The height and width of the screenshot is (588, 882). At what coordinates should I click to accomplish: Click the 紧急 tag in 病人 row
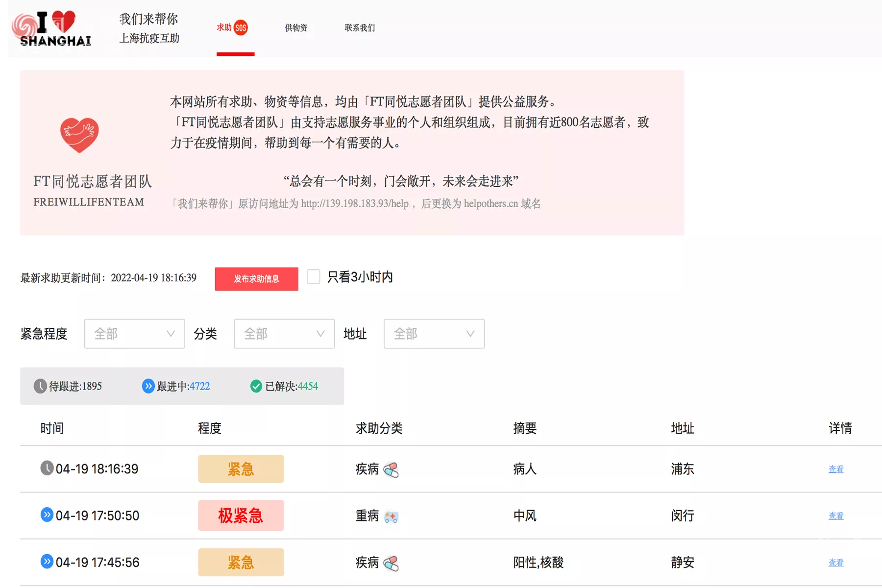pos(241,469)
